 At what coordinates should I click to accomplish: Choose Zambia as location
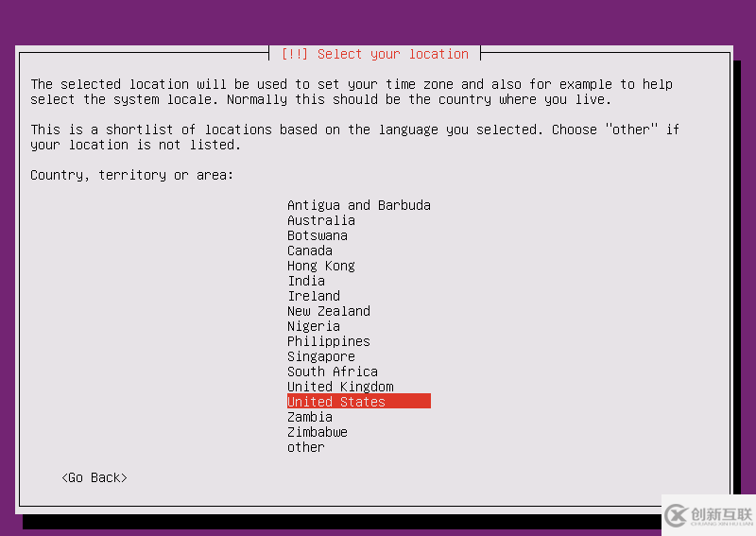tap(310, 417)
